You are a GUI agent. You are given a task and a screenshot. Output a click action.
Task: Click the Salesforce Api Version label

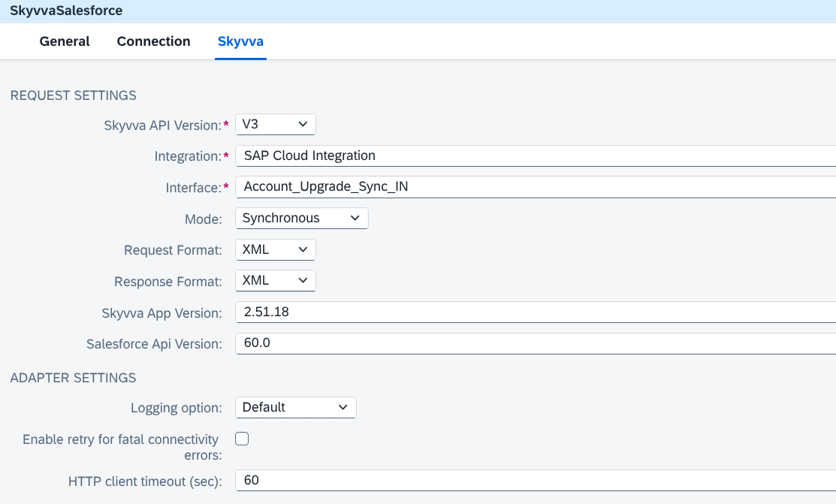[x=154, y=344]
